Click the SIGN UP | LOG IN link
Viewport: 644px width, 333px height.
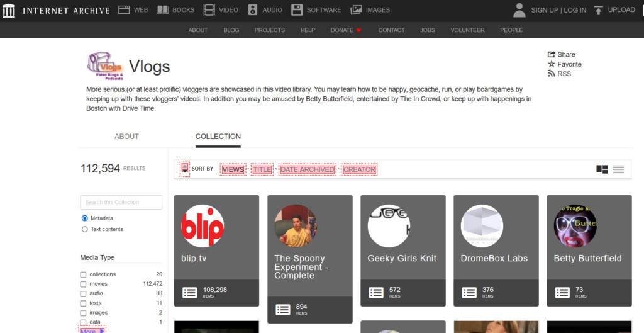pyautogui.click(x=558, y=10)
